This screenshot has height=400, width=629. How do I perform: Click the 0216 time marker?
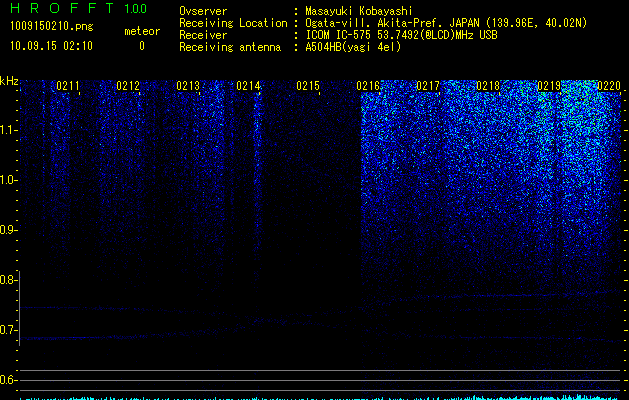pos(368,86)
